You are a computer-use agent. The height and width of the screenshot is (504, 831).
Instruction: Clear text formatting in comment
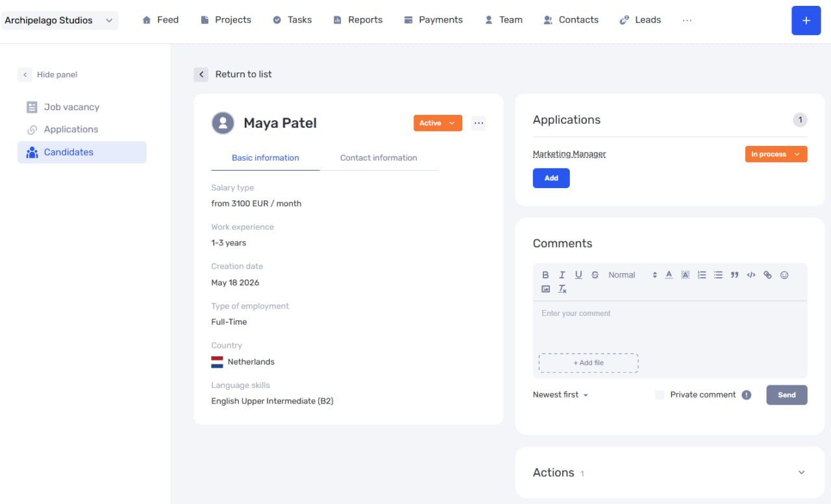[x=562, y=289]
